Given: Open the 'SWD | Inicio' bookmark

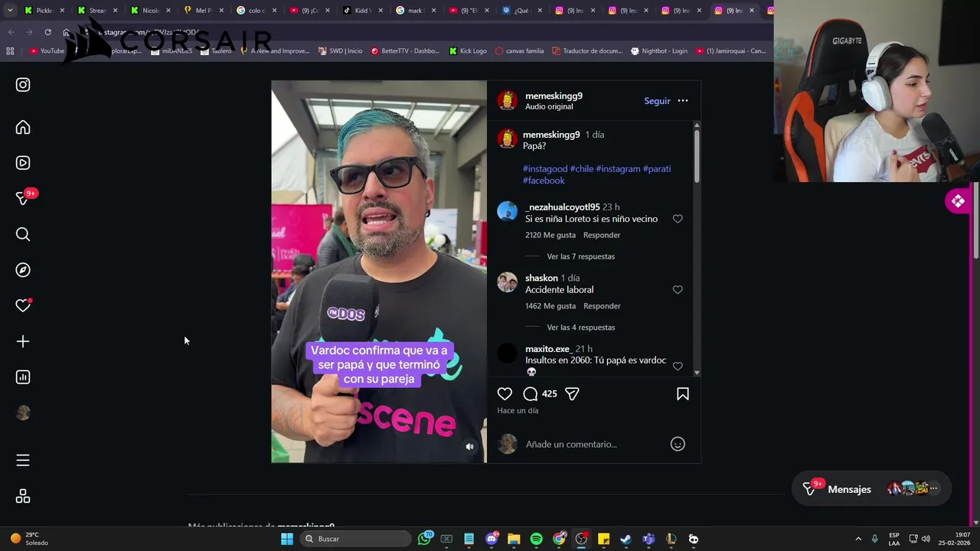Looking at the screenshot, I should [340, 51].
